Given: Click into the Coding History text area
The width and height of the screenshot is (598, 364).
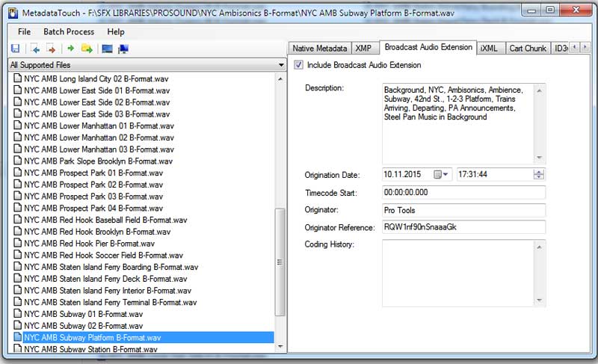Looking at the screenshot, I should [457, 273].
